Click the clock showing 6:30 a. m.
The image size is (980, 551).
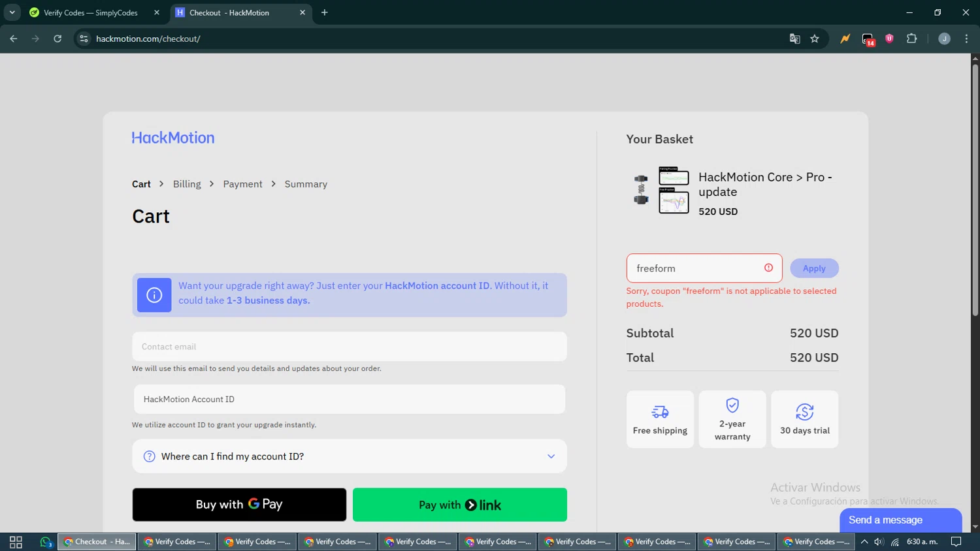922,542
